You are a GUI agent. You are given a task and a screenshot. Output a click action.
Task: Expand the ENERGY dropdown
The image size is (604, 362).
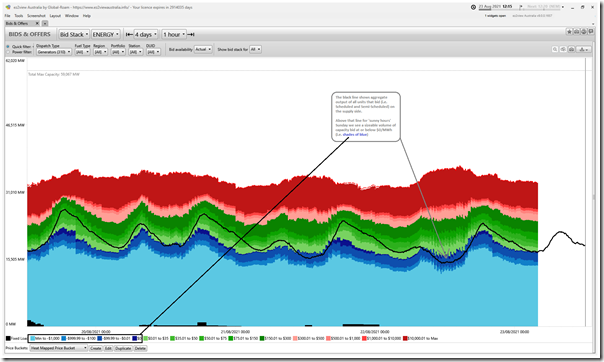[x=106, y=35]
